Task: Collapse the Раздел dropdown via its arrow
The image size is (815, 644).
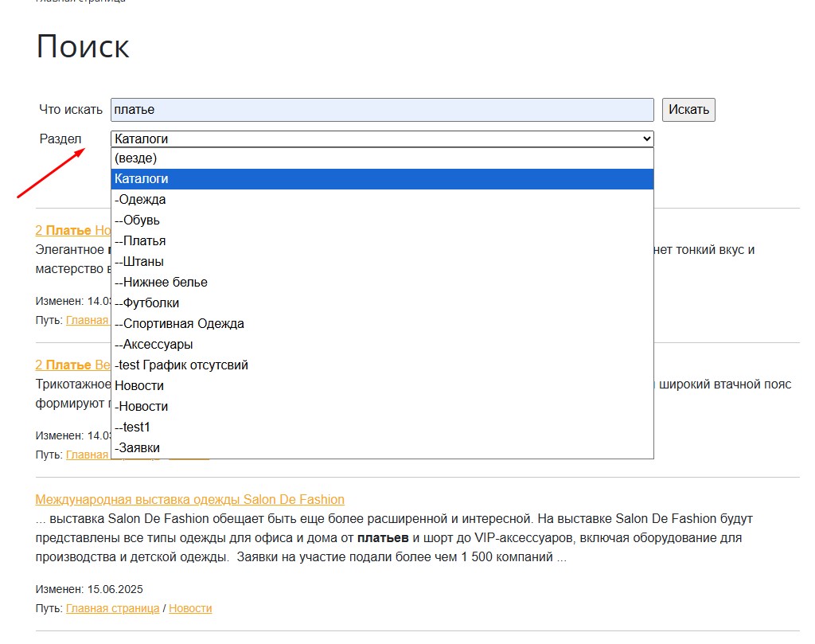Action: pyautogui.click(x=645, y=139)
